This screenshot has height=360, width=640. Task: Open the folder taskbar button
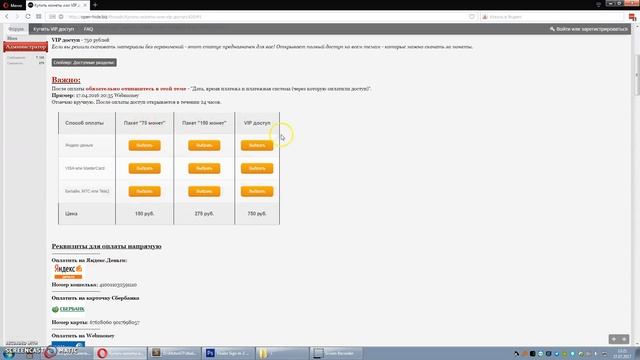tap(282, 353)
